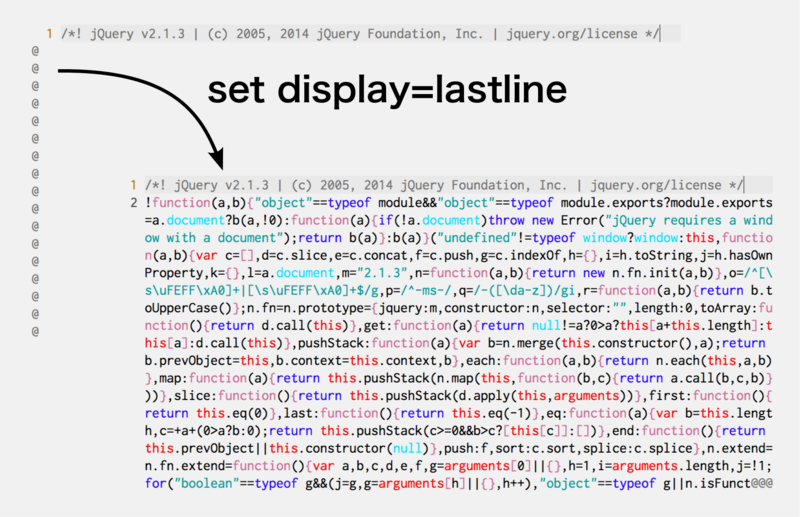Click the row starting with nction(){return d.call(this)}
The image size is (800, 517).
[x=458, y=325]
